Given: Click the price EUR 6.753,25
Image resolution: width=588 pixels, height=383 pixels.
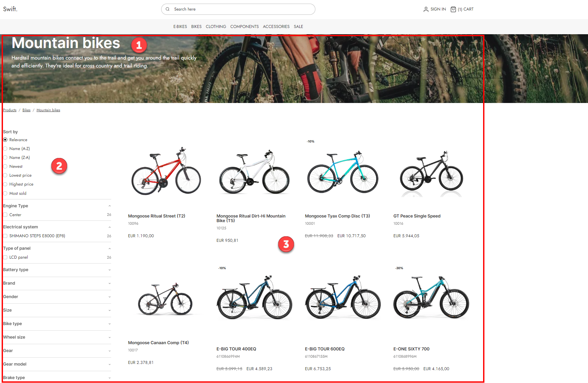Looking at the screenshot, I should click(318, 369).
